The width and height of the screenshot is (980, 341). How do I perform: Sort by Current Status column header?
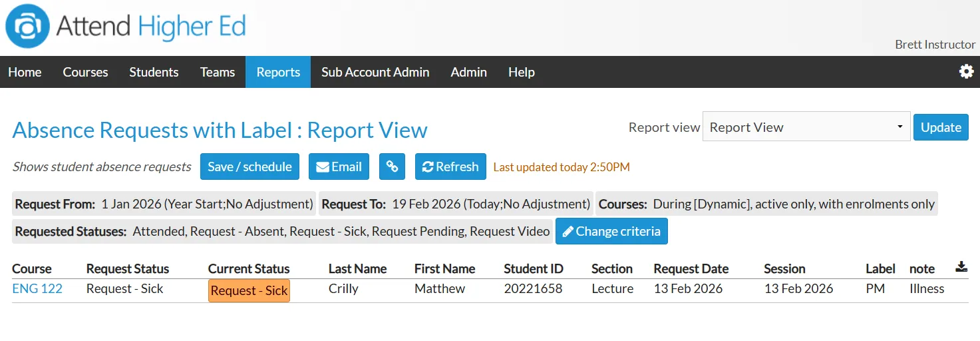pyautogui.click(x=249, y=269)
